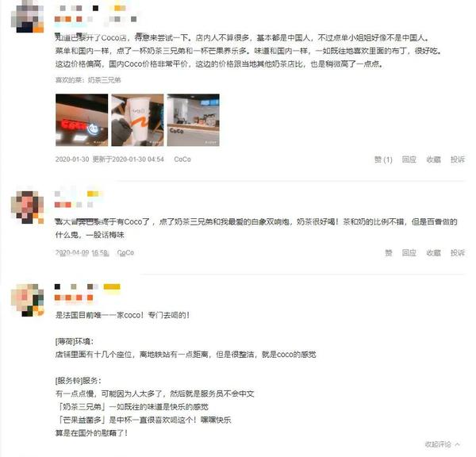Open the third reviewer's avatar

click(x=27, y=301)
